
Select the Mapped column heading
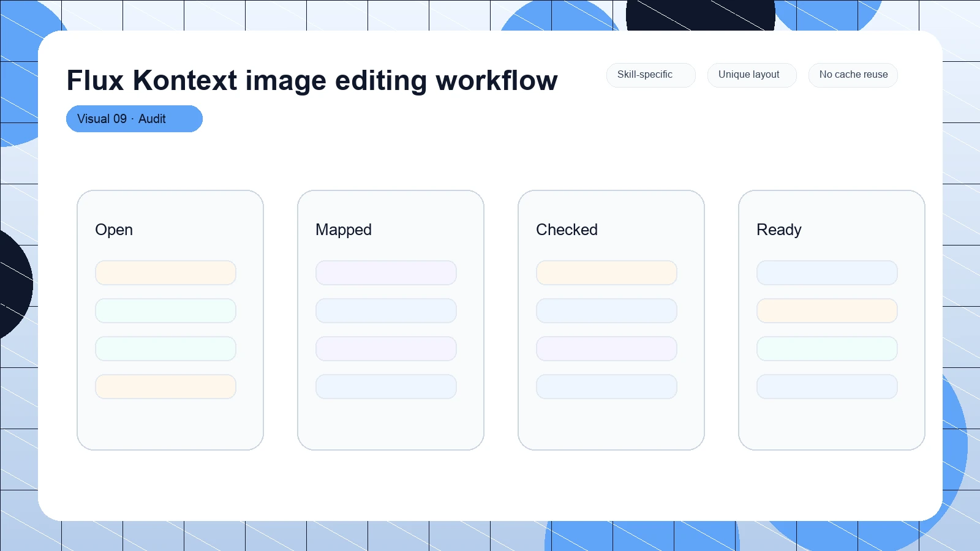coord(344,230)
